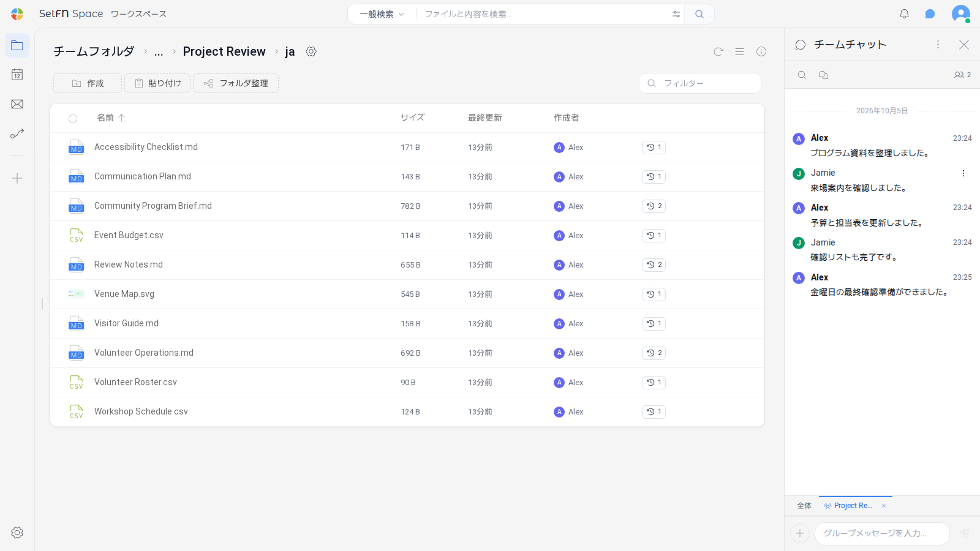The width and height of the screenshot is (980, 551).
Task: Go to チームフォルダ breadcrumb
Action: [x=94, y=51]
